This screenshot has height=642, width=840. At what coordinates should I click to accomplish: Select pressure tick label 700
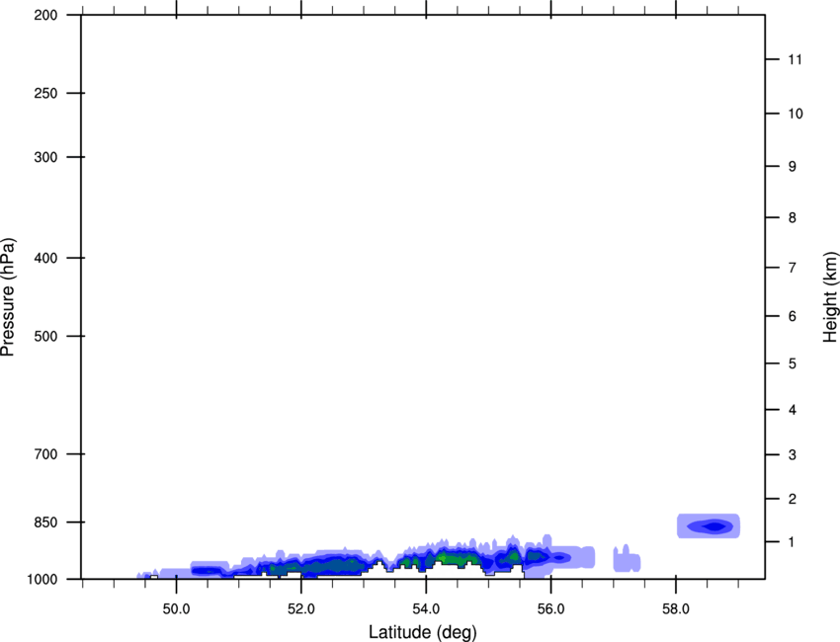tap(45, 454)
